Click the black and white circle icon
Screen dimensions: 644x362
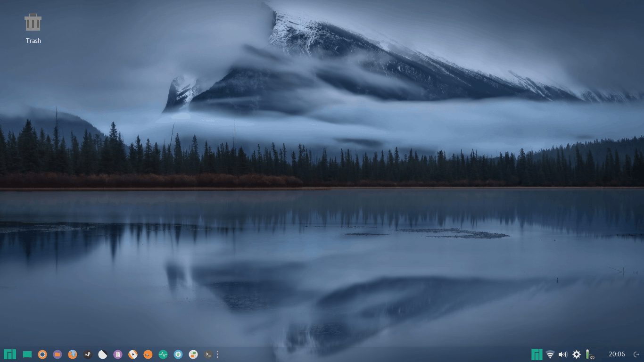pos(103,354)
